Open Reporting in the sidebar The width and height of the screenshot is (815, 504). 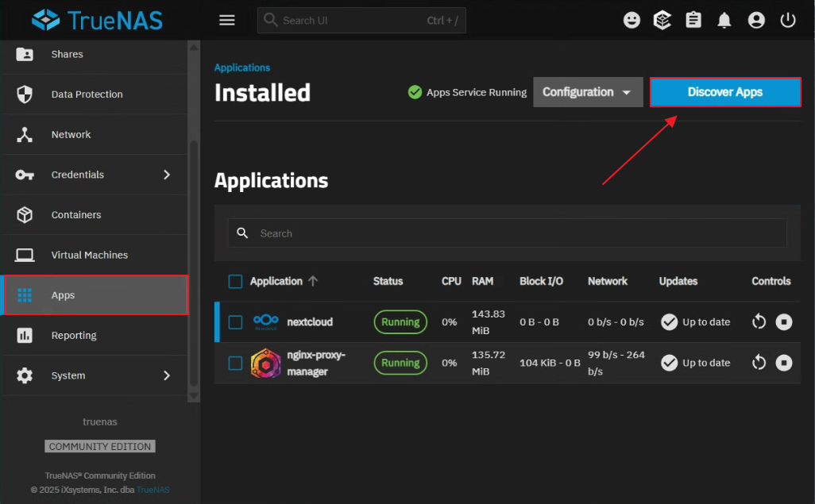click(94, 335)
